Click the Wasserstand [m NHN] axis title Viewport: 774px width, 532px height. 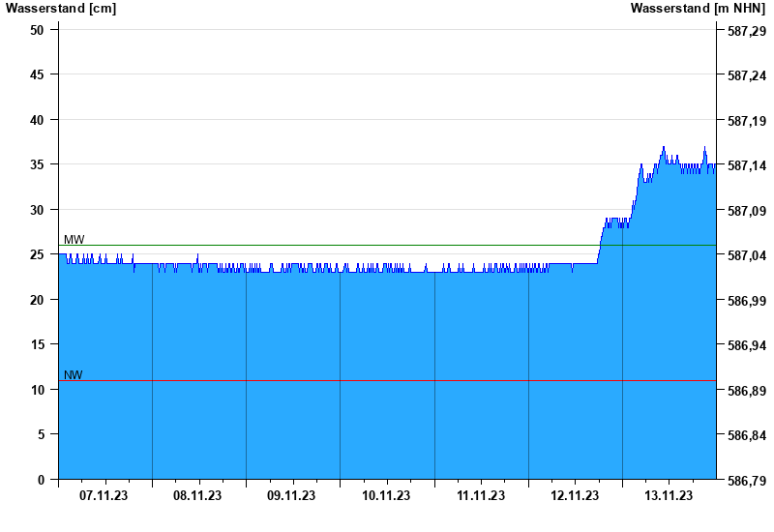click(x=698, y=8)
